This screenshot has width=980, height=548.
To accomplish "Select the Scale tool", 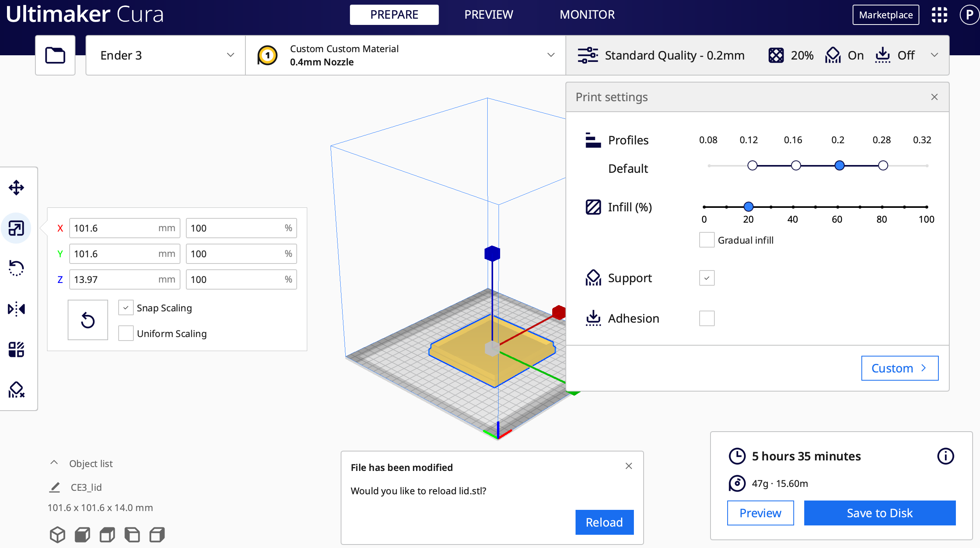I will [x=16, y=228].
